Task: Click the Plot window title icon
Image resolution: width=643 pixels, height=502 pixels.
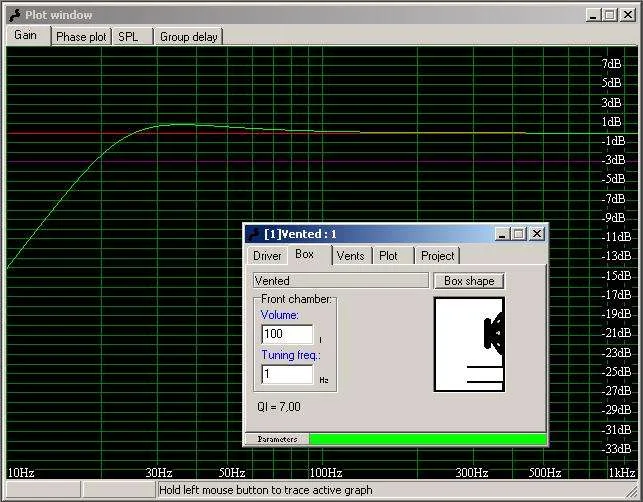Action: [x=15, y=15]
